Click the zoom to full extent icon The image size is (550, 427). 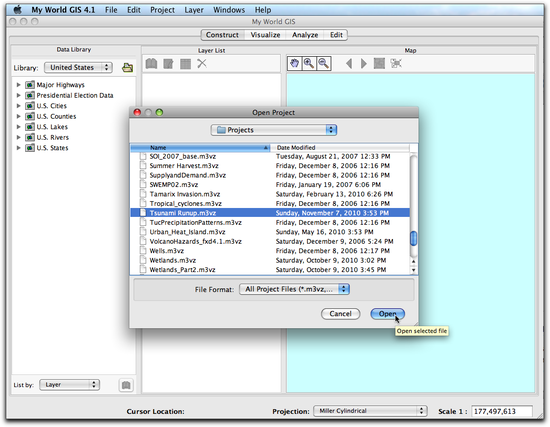379,64
